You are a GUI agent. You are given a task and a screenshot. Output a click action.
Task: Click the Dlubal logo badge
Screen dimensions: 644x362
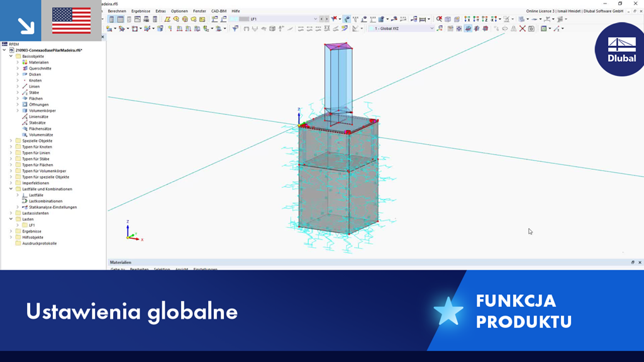tap(621, 49)
